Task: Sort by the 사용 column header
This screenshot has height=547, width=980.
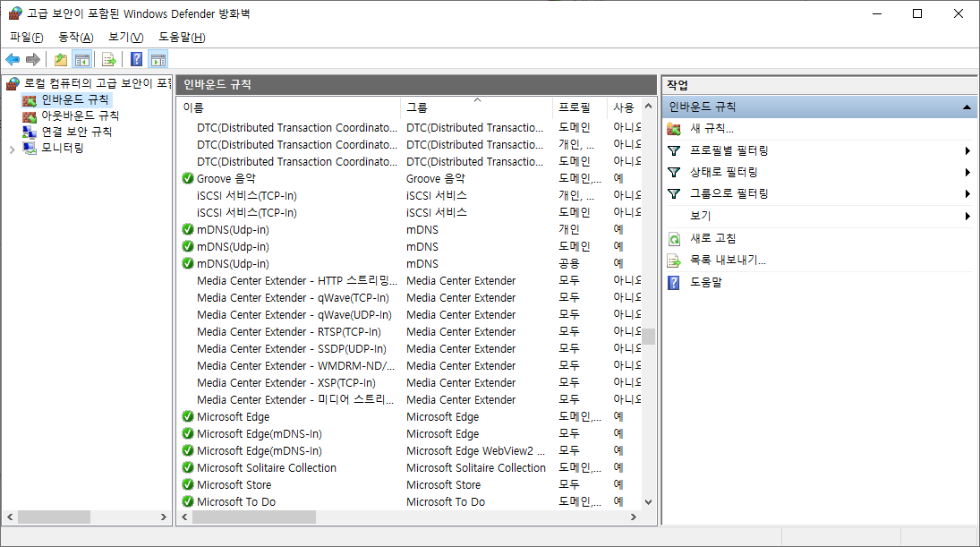Action: pyautogui.click(x=624, y=107)
